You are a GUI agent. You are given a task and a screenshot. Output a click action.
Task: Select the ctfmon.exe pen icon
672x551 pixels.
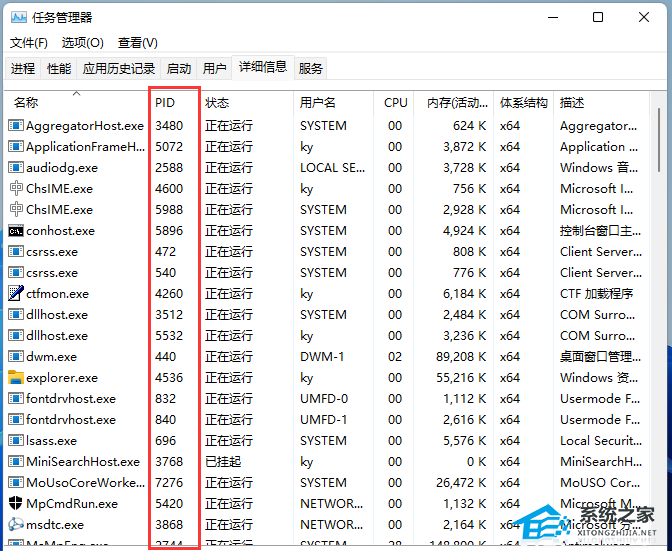click(16, 293)
